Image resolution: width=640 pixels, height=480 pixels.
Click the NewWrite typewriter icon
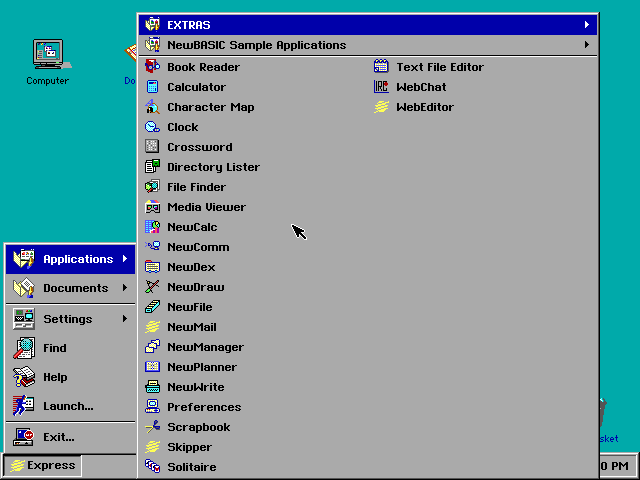[152, 387]
